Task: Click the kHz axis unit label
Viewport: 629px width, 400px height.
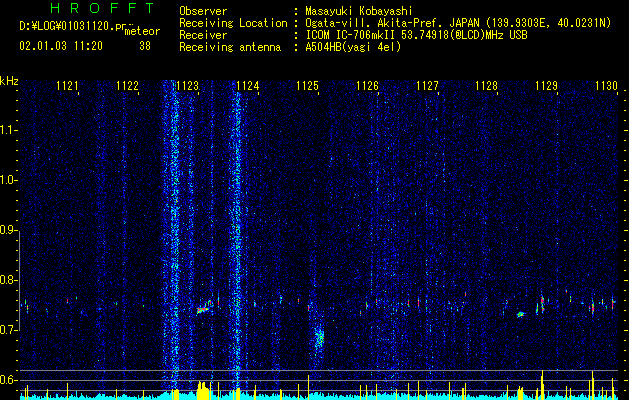Action: pyautogui.click(x=9, y=81)
